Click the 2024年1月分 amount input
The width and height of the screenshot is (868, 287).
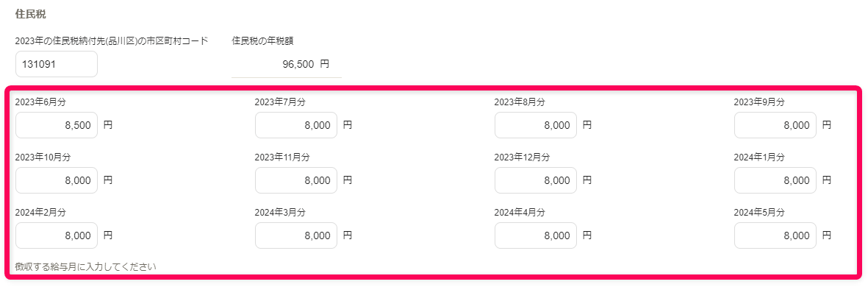tap(775, 180)
